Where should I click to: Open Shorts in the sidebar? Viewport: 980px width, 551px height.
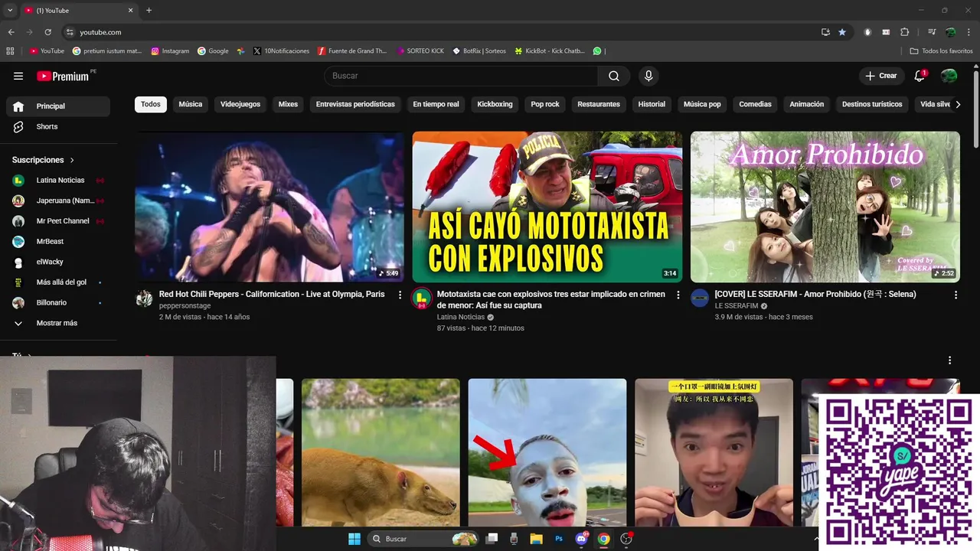(58, 126)
